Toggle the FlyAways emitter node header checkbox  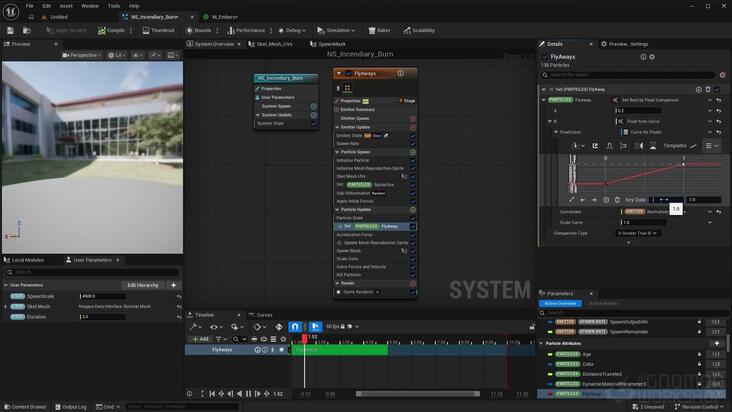point(348,73)
